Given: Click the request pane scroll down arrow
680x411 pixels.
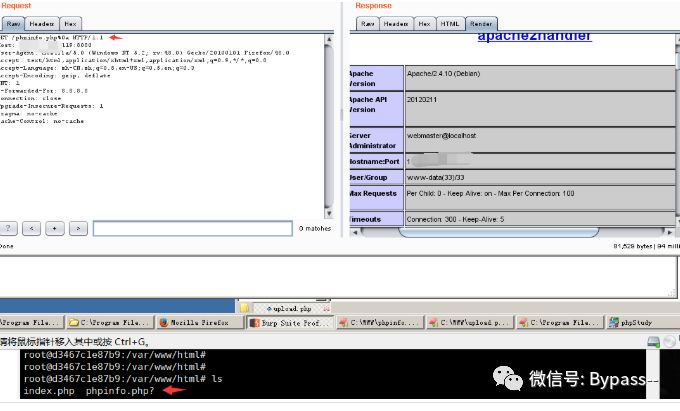Looking at the screenshot, I should [x=329, y=213].
